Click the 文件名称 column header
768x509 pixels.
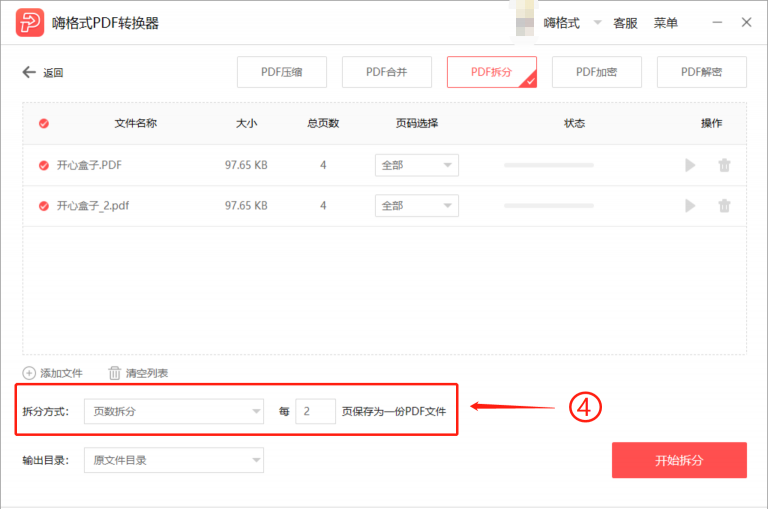coord(136,123)
